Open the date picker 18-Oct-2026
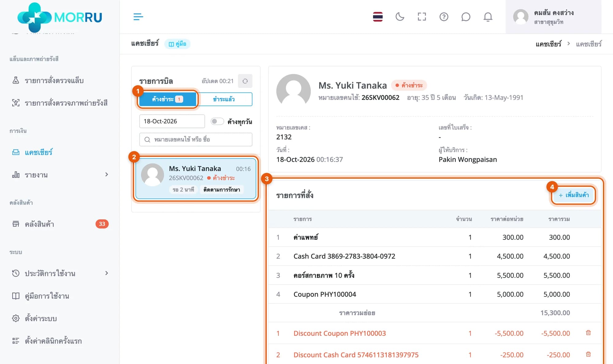 (172, 121)
